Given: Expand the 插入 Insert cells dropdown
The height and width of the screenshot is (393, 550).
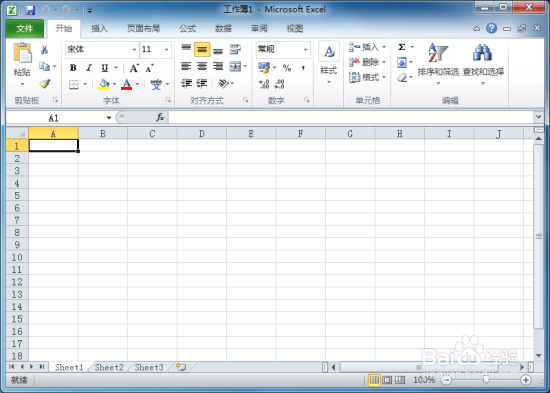Looking at the screenshot, I should [x=384, y=47].
